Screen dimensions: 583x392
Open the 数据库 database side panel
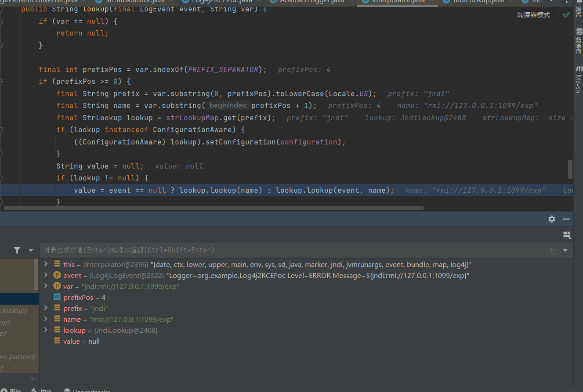click(578, 42)
